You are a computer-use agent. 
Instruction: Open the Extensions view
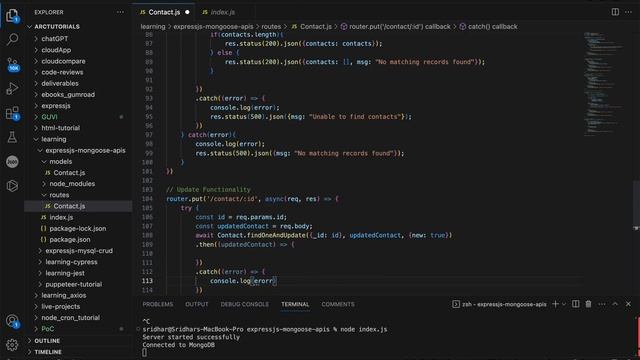tap(12, 113)
